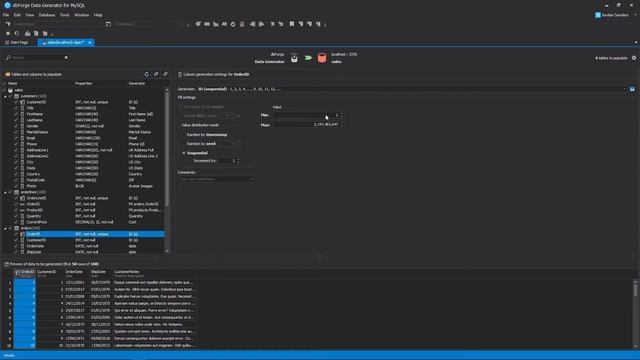Click the tables to populate link
The image size is (640, 360).
tap(611, 58)
